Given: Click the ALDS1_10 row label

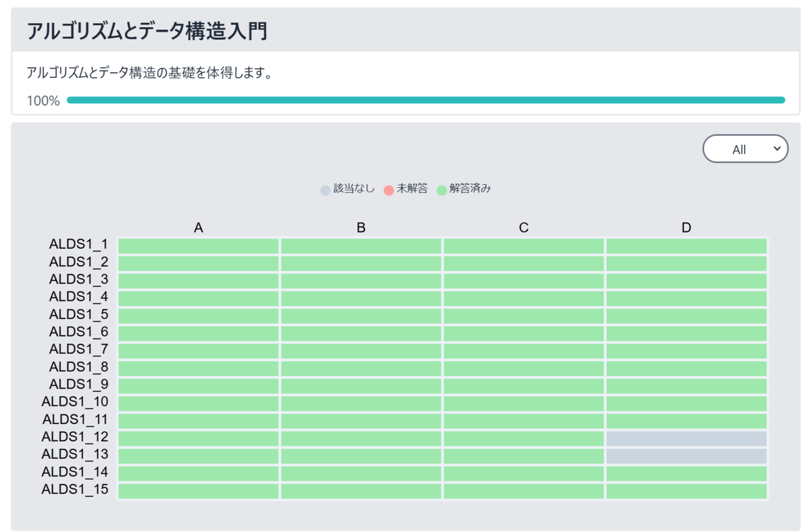Looking at the screenshot, I should 75,402.
